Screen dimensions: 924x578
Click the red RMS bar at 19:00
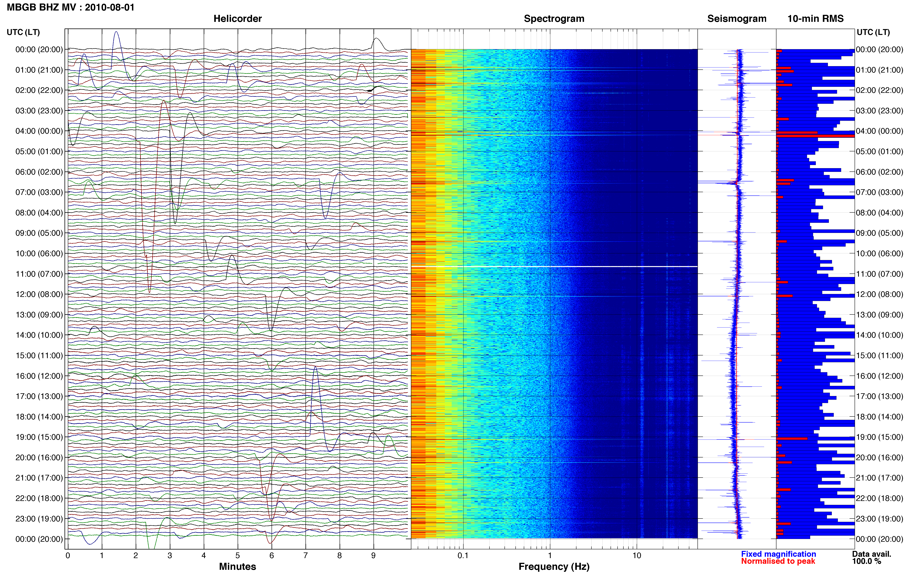pyautogui.click(x=792, y=439)
